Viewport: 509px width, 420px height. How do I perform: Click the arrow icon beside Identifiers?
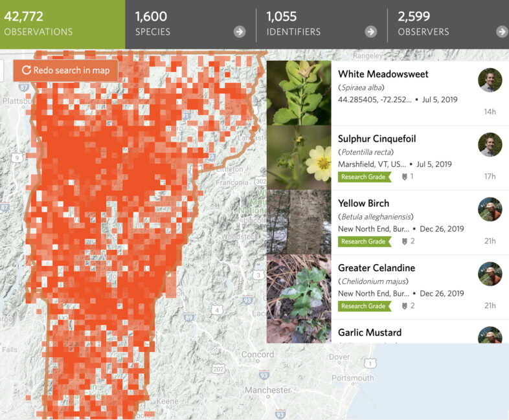(370, 32)
